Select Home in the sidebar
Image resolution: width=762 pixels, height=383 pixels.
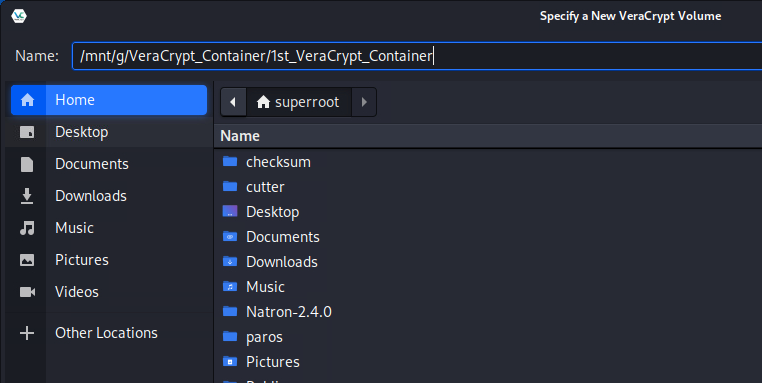(x=109, y=100)
